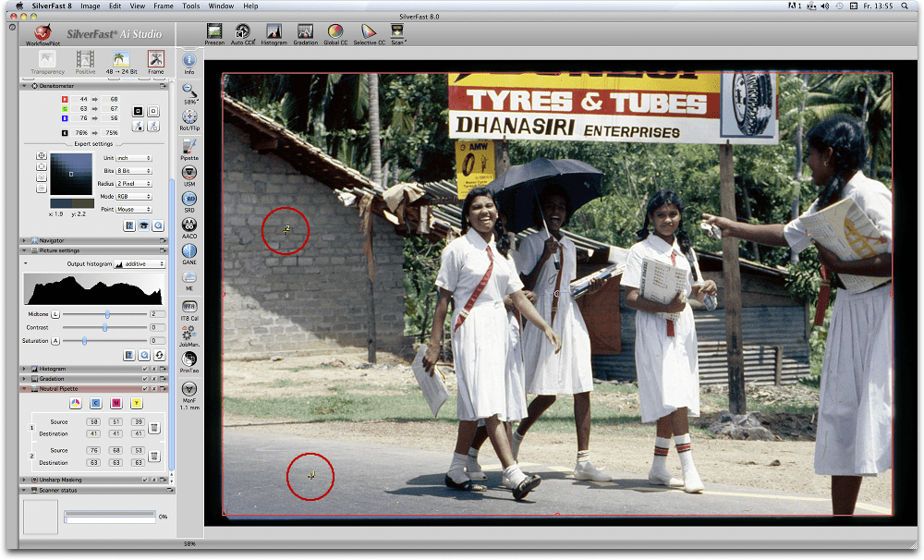Open the Global CC color wheel tool
924x560 pixels.
[335, 32]
